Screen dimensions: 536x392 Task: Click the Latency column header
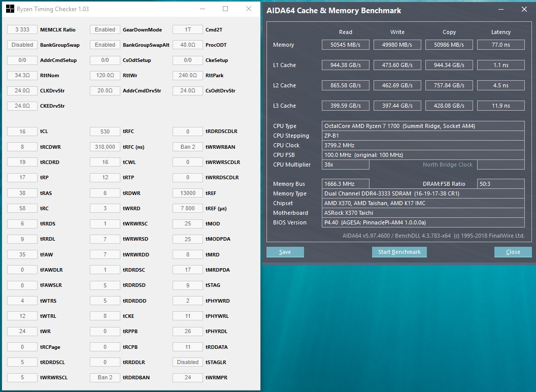[x=501, y=32]
